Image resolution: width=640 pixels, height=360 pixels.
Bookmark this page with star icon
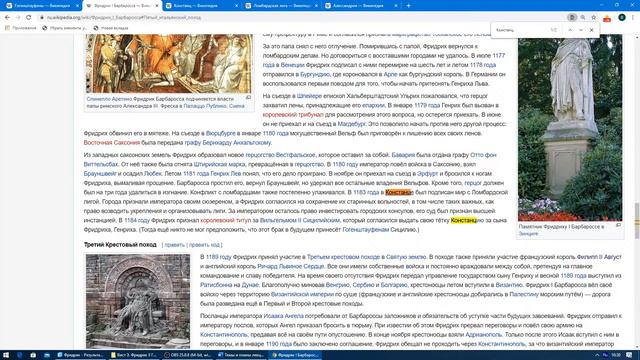[x=594, y=18]
